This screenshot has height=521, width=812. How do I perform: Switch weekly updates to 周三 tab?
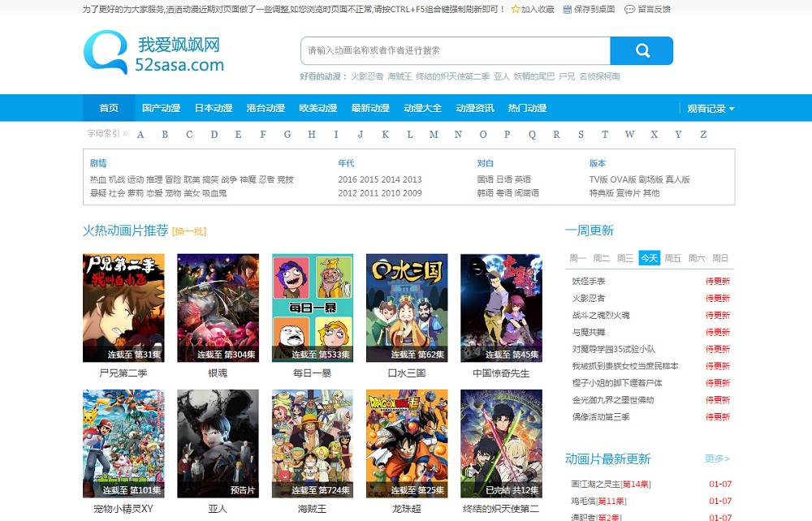click(625, 257)
